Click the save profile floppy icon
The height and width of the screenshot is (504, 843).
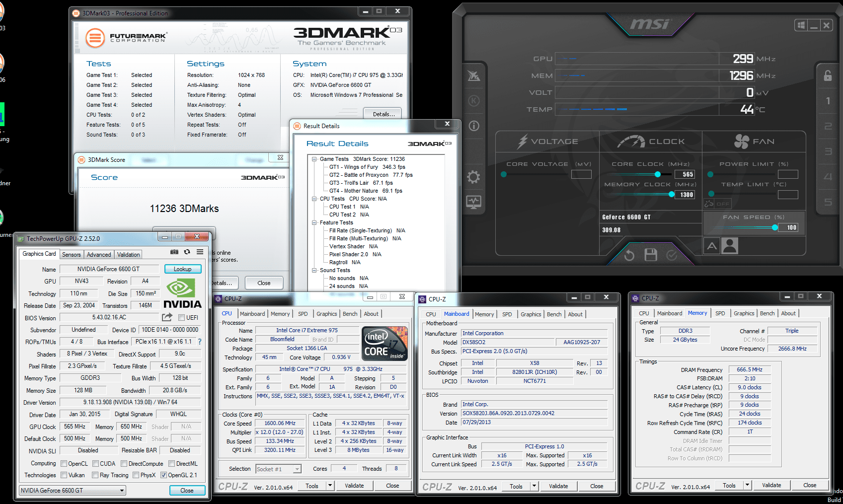[x=651, y=255]
